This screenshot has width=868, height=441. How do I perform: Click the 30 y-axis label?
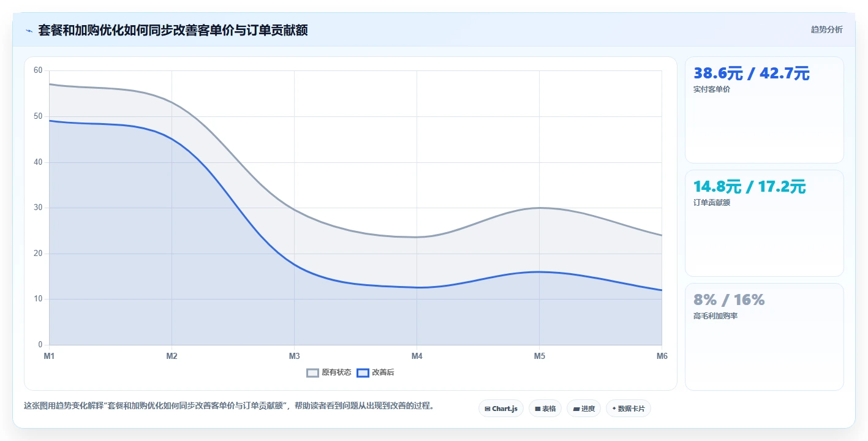pyautogui.click(x=38, y=208)
